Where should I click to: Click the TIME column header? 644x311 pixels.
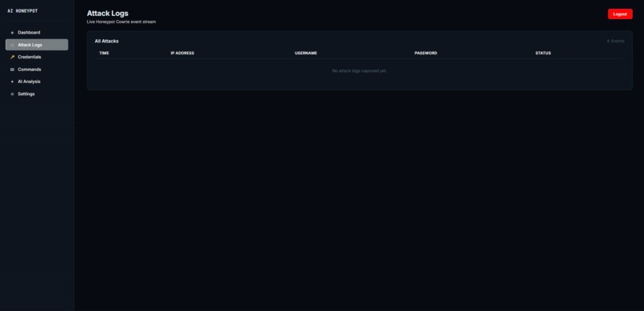104,53
